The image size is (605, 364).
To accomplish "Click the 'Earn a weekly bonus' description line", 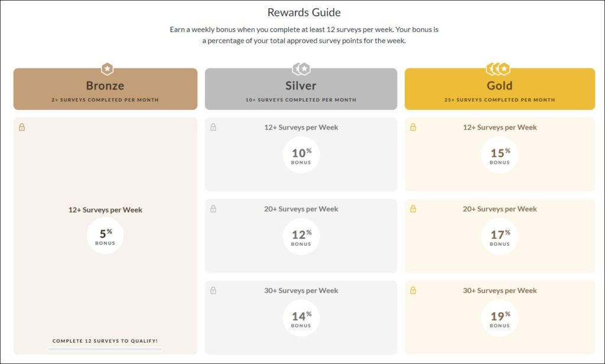I will (x=304, y=30).
